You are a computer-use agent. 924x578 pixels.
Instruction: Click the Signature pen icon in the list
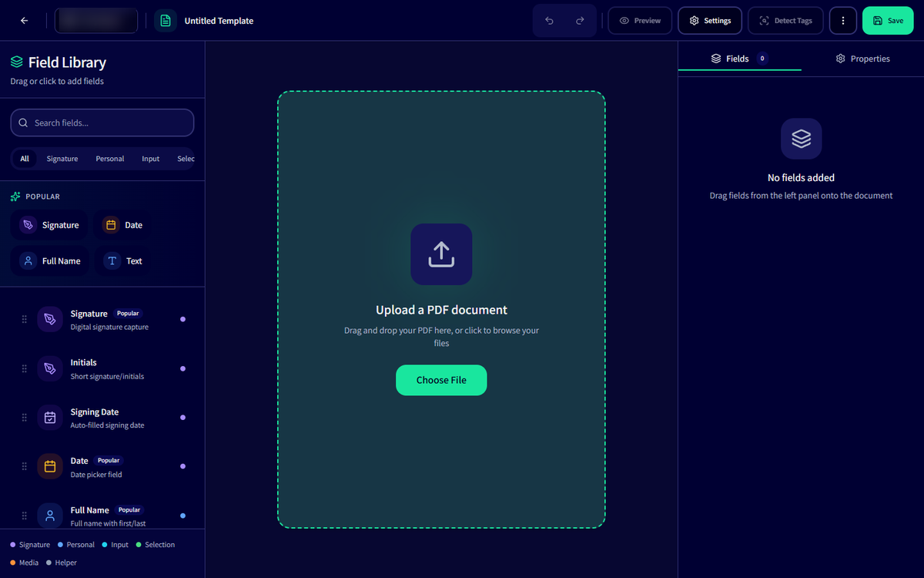pyautogui.click(x=50, y=319)
